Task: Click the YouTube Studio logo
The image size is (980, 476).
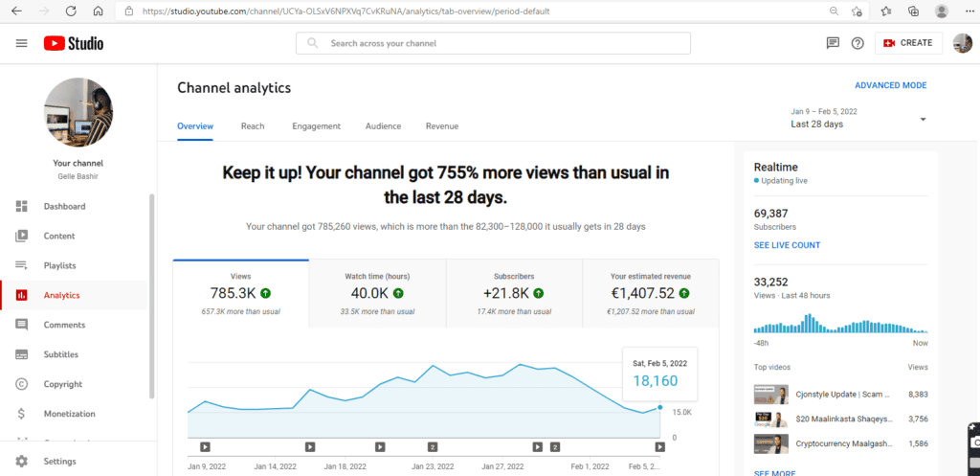Action: pyautogui.click(x=73, y=43)
